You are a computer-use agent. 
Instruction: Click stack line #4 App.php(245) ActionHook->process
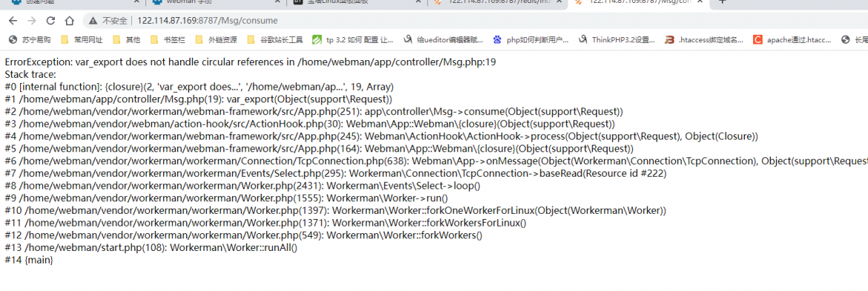(381, 137)
